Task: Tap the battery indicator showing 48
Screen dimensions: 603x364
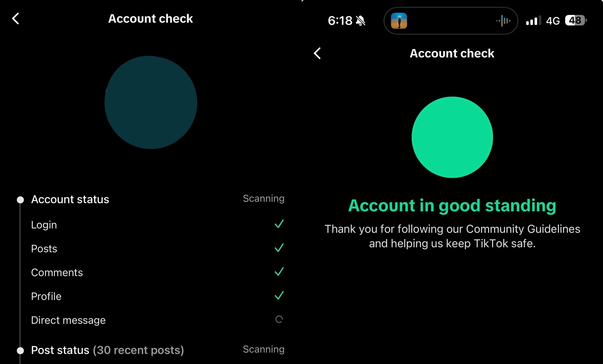Action: coord(576,20)
